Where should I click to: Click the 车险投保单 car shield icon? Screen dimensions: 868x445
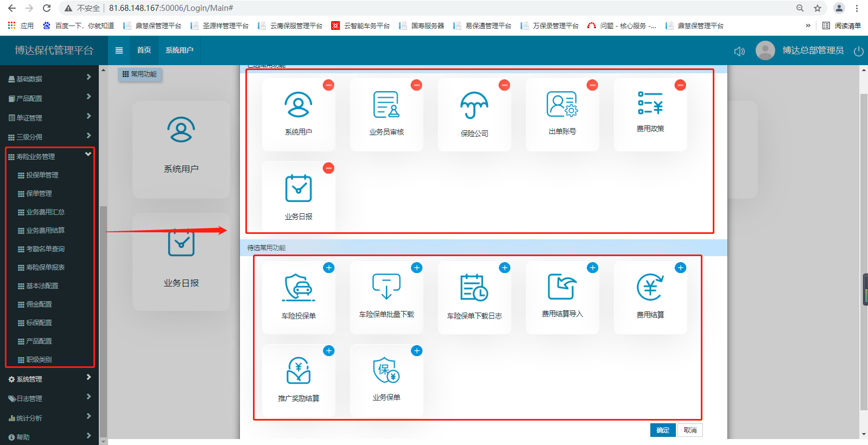[x=299, y=288]
